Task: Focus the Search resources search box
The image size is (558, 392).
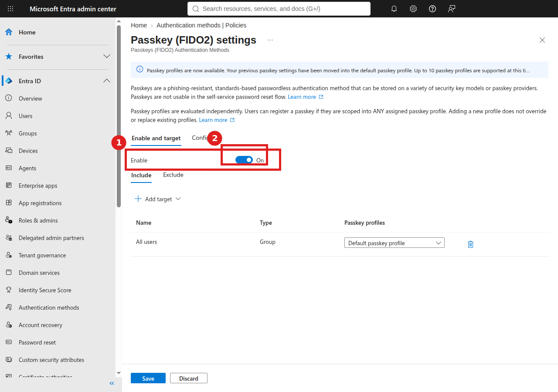Action: coord(279,9)
